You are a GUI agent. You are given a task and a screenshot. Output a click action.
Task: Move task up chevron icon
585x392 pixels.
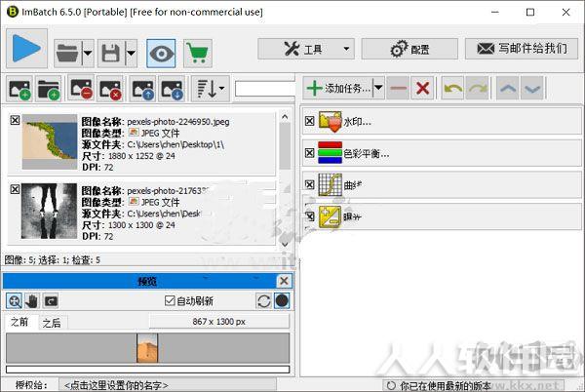[x=507, y=88]
